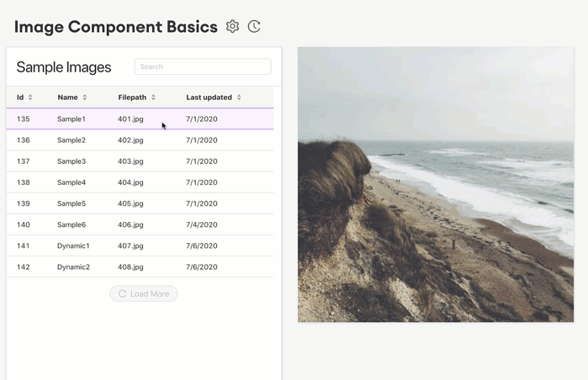Click the Id 140 cell
Viewport: 588px width, 380px height.
click(24, 224)
